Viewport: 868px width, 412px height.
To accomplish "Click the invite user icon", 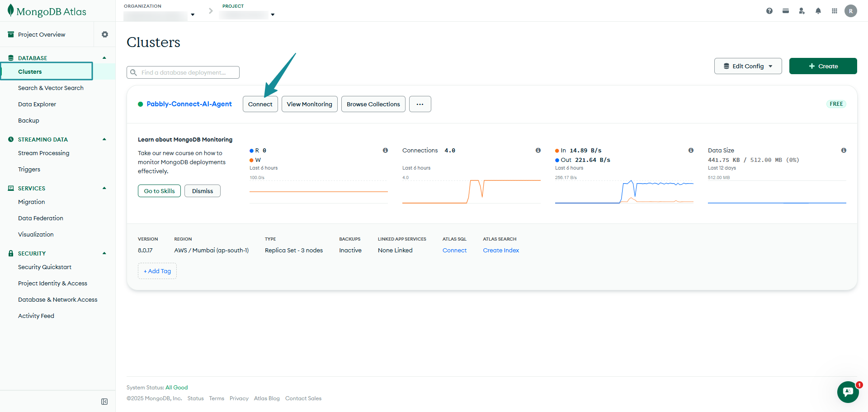I will coord(802,11).
